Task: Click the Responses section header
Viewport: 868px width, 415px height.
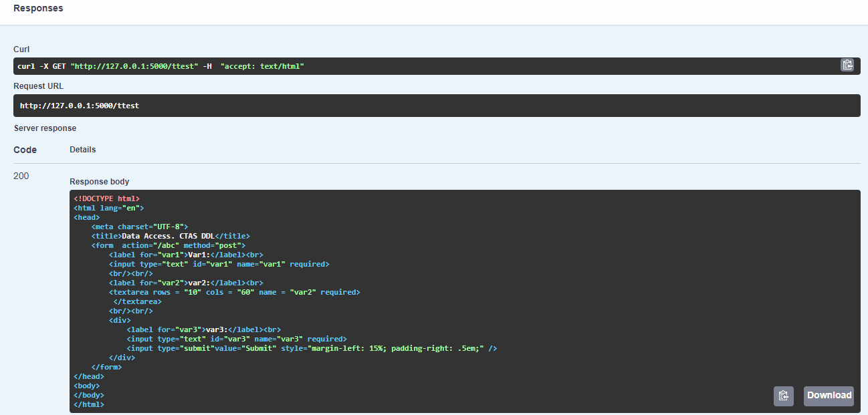Action: [x=38, y=7]
